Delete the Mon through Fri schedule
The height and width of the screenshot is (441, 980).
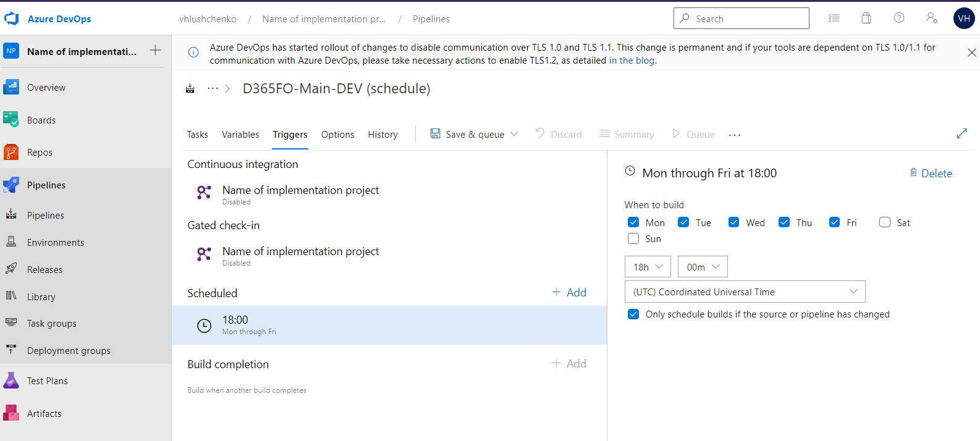[x=931, y=174]
